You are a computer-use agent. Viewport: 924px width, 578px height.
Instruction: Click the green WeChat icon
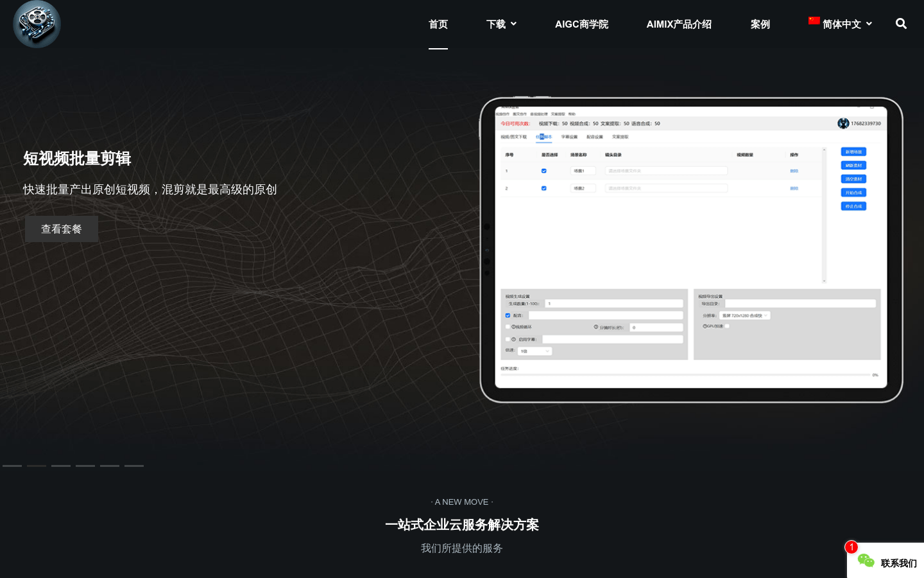point(866,561)
